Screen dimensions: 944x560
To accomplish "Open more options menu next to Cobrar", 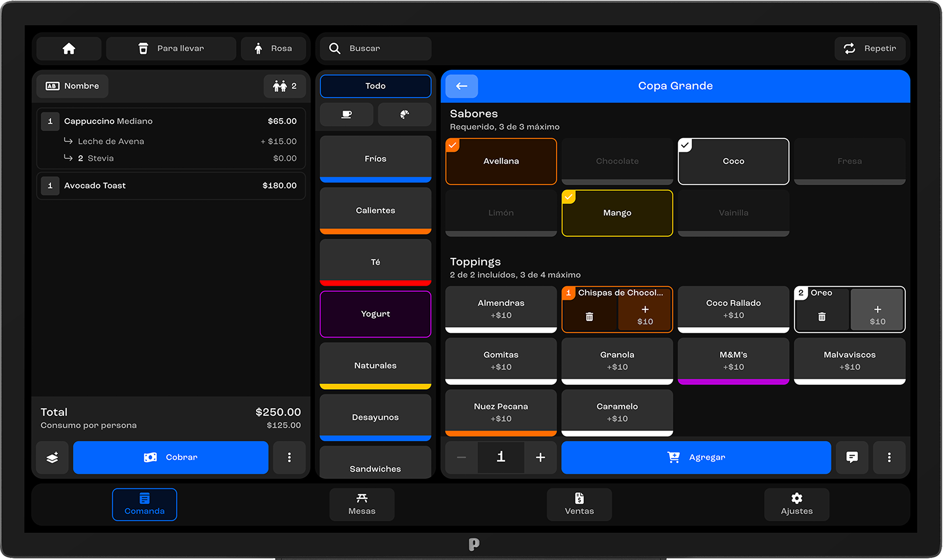I will coord(289,457).
